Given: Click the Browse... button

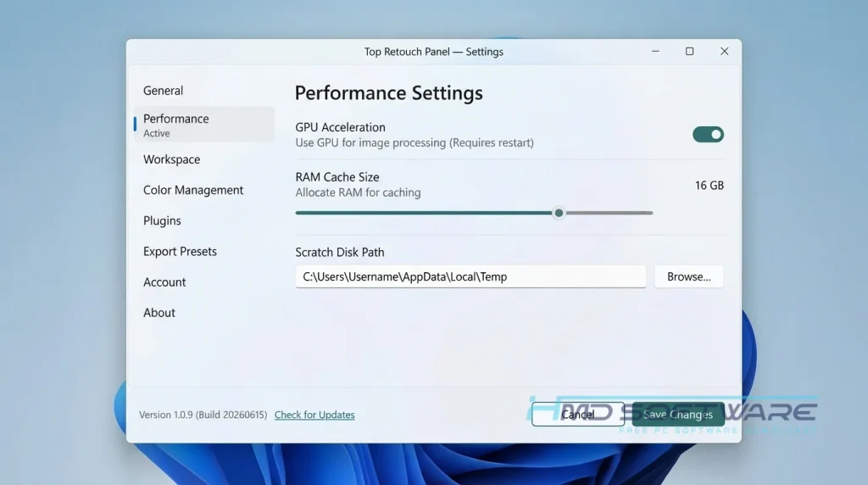Looking at the screenshot, I should [x=688, y=276].
